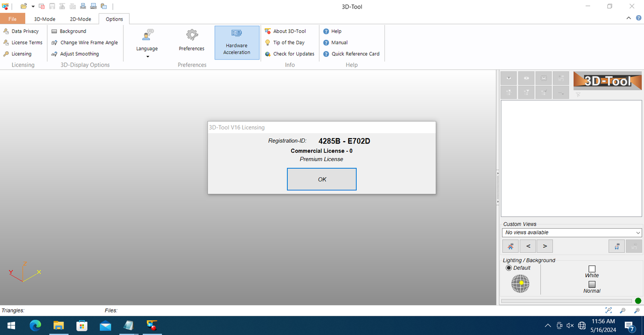The image size is (644, 335).
Task: Go to next custom view
Action: [545, 246]
